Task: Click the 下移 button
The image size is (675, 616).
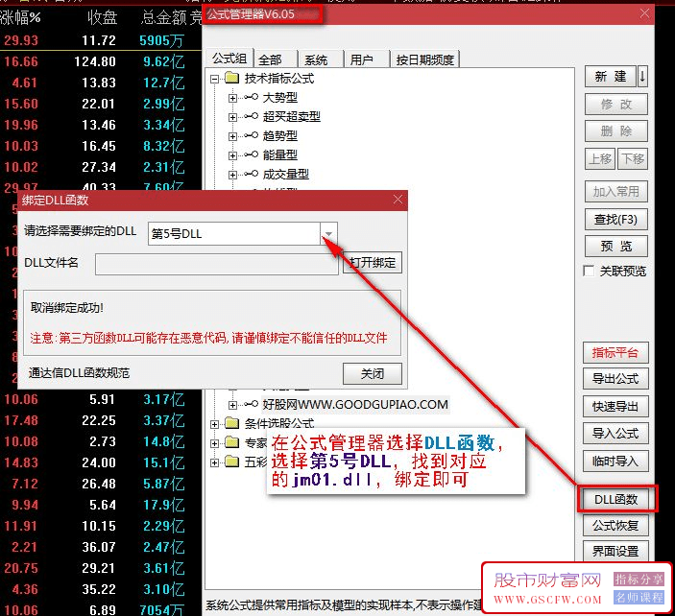Action: tap(633, 159)
